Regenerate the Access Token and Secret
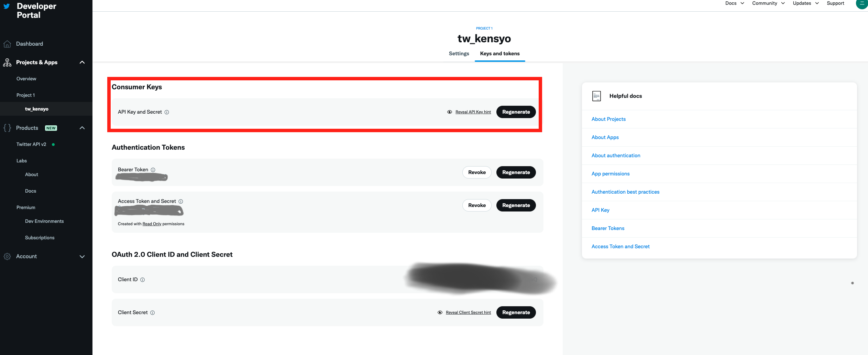Viewport: 868px width, 355px height. (x=516, y=205)
